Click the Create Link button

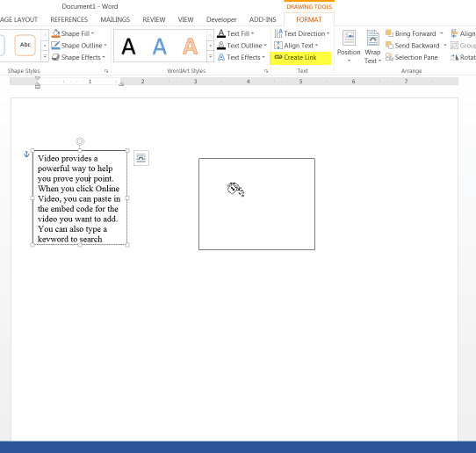pos(296,57)
